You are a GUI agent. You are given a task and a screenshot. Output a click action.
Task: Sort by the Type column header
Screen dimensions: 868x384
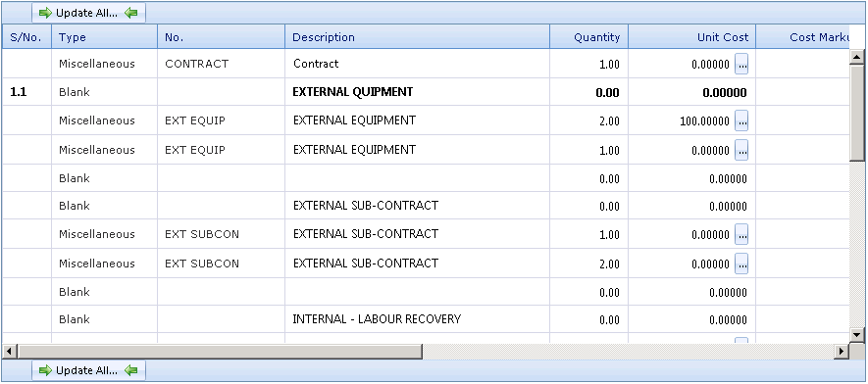[x=105, y=37]
